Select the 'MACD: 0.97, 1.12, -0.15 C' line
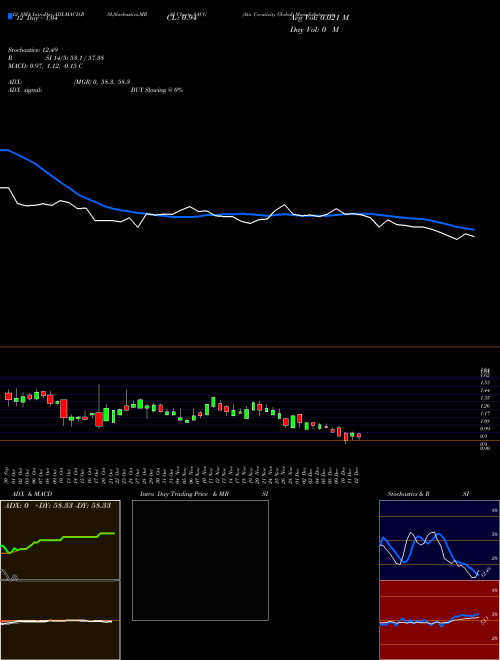This screenshot has width=500, height=660. click(45, 66)
